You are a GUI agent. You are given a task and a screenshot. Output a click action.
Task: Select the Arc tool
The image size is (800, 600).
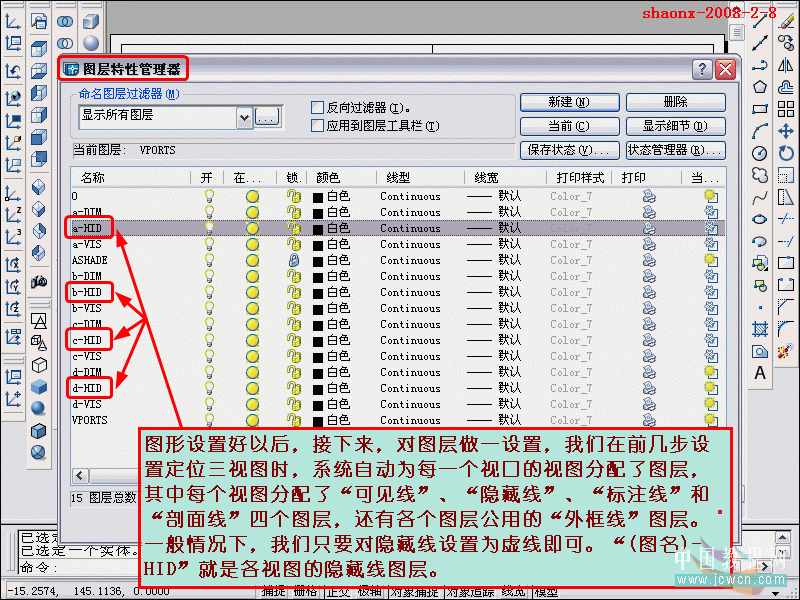tap(760, 131)
